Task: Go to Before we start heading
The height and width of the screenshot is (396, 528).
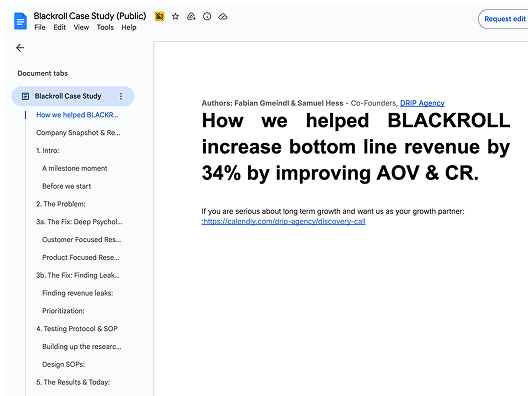Action: (x=67, y=186)
